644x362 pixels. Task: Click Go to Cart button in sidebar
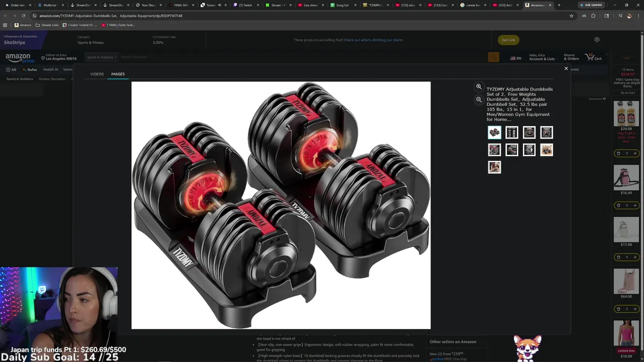[x=627, y=93]
